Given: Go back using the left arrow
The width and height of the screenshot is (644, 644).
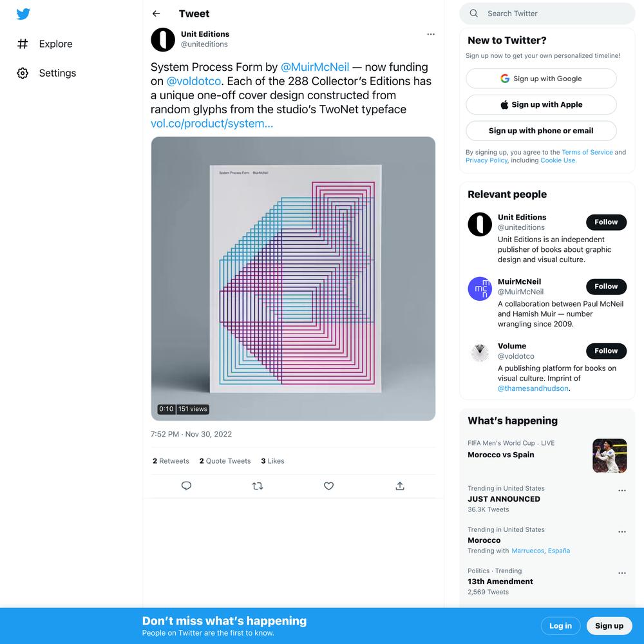Looking at the screenshot, I should pos(156,14).
